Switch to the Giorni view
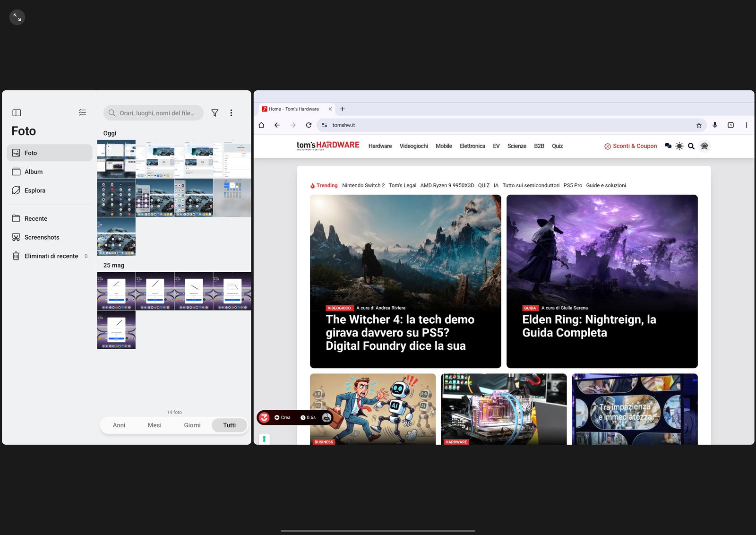 click(192, 425)
